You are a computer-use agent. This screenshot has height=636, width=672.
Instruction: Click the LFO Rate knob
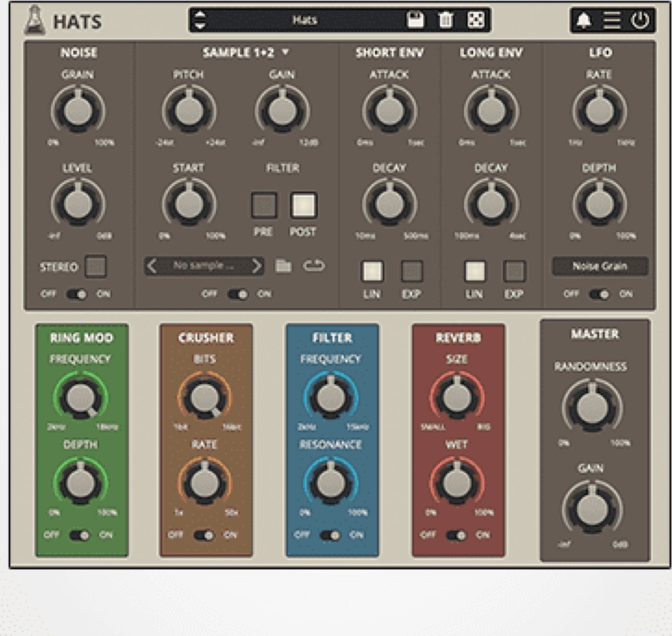[599, 111]
